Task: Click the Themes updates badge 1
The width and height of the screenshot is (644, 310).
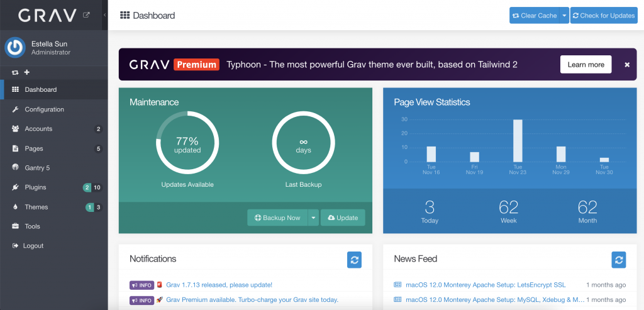Action: (x=89, y=208)
